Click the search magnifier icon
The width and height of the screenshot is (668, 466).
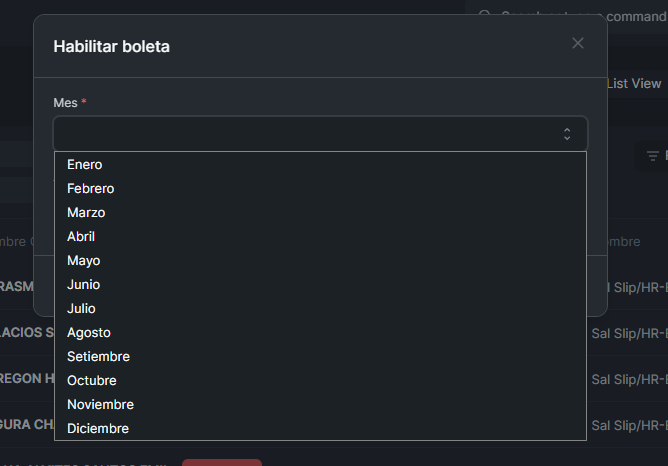[x=485, y=15]
